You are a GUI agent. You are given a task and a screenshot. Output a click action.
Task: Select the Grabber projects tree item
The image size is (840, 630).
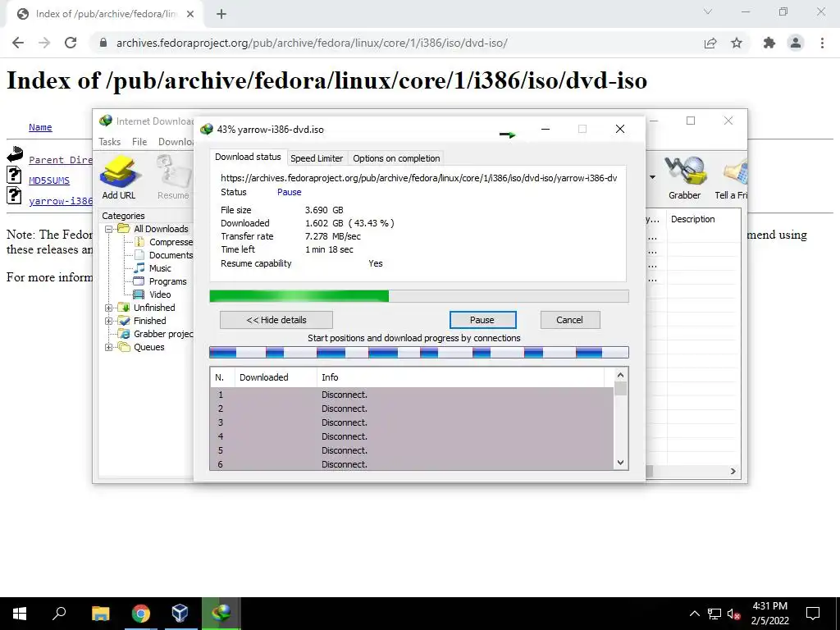coord(156,334)
